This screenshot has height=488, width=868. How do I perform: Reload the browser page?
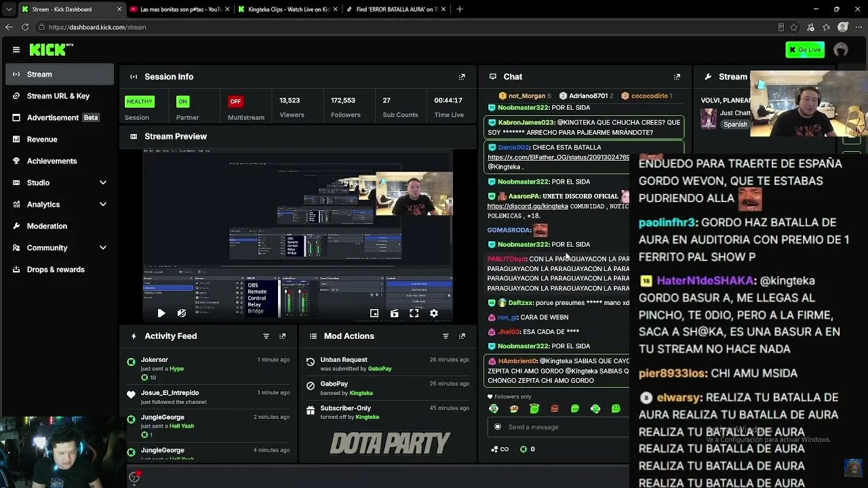25,27
